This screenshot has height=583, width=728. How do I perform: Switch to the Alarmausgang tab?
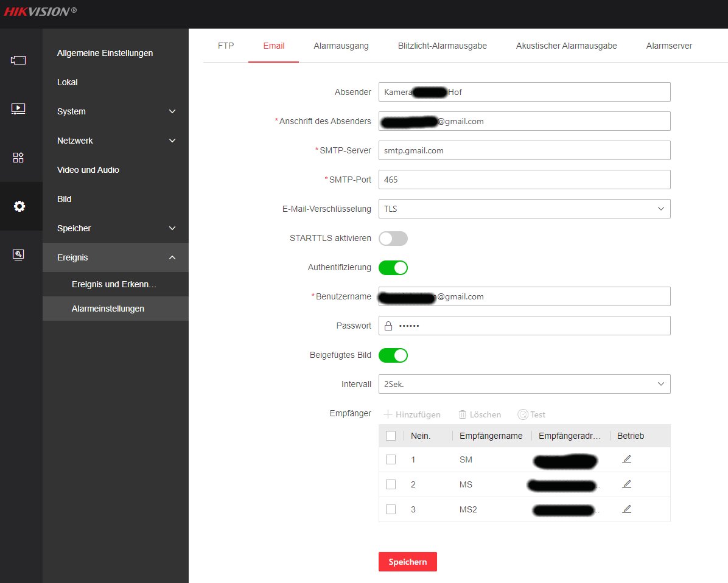tap(341, 46)
